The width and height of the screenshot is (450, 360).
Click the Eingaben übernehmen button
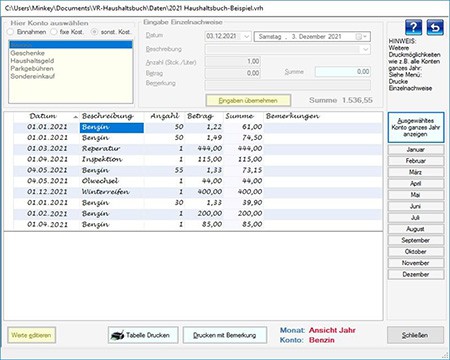pyautogui.click(x=248, y=100)
